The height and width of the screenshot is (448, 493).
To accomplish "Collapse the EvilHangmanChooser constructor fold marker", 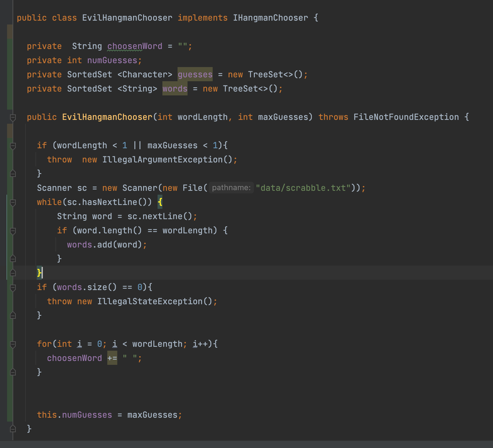I will click(x=13, y=118).
